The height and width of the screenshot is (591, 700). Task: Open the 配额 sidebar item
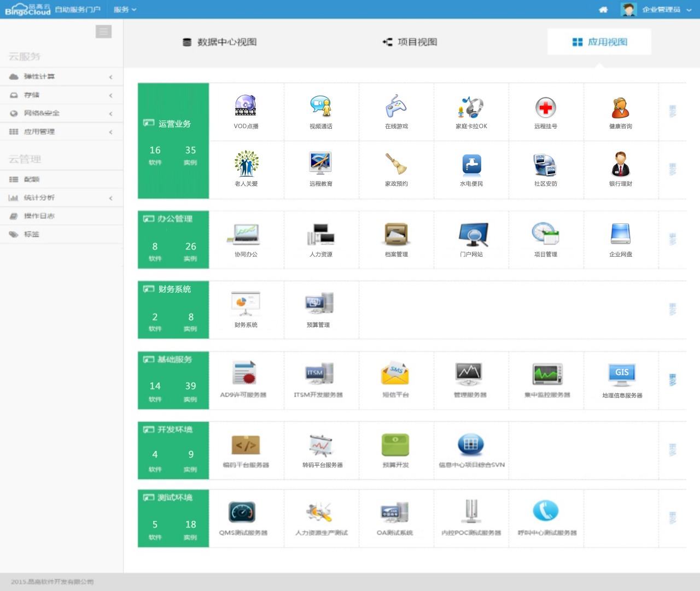[62, 179]
